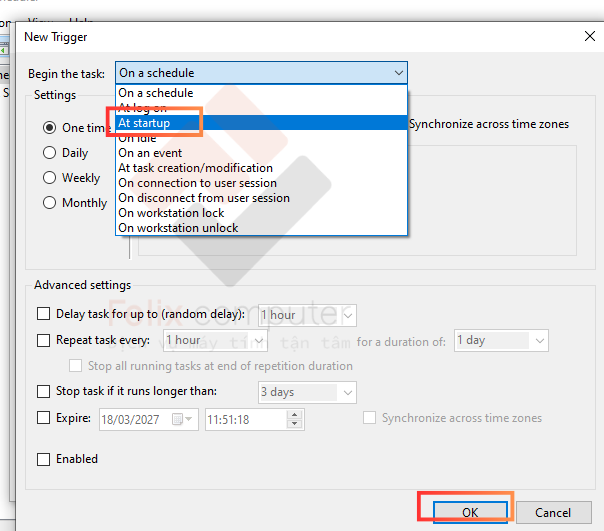The image size is (604, 531).
Task: Choose On an event trigger option
Action: point(150,153)
